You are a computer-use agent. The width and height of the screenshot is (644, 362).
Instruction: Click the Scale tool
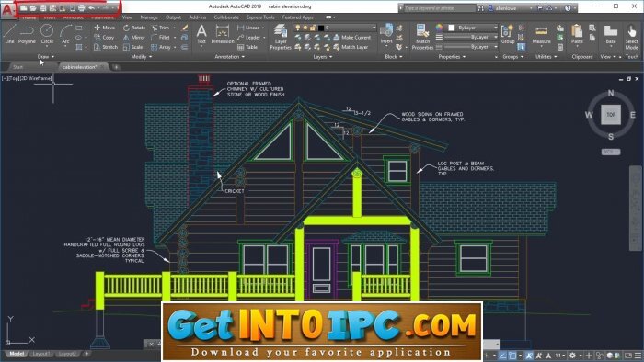tap(133, 47)
